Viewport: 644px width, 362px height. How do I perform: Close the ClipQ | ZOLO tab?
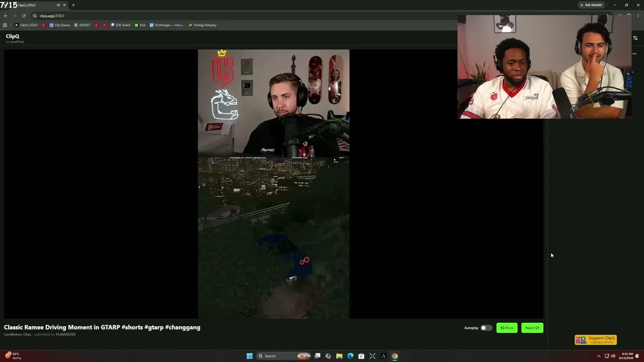pos(64,5)
